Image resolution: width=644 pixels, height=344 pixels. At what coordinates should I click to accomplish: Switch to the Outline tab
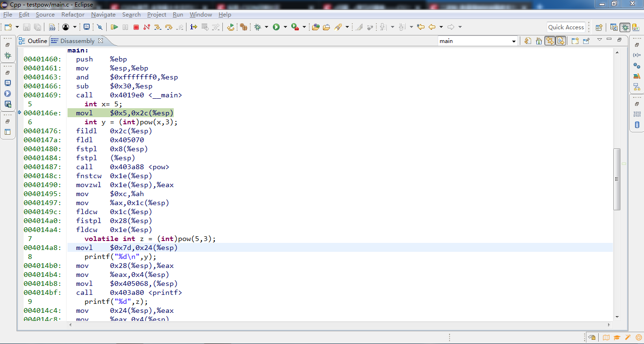tap(33, 41)
